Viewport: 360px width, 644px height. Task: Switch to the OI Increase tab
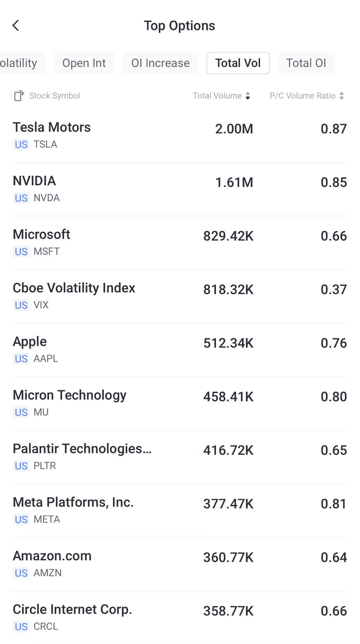coord(160,63)
